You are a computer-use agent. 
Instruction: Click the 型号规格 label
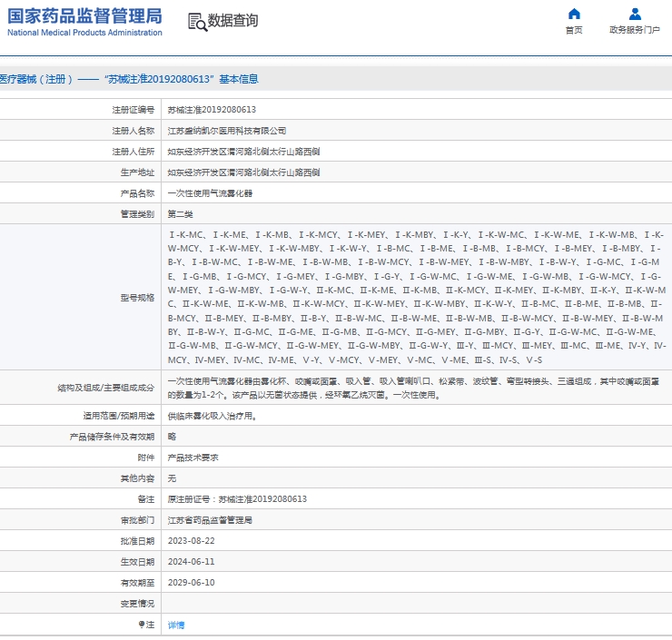pyautogui.click(x=137, y=298)
